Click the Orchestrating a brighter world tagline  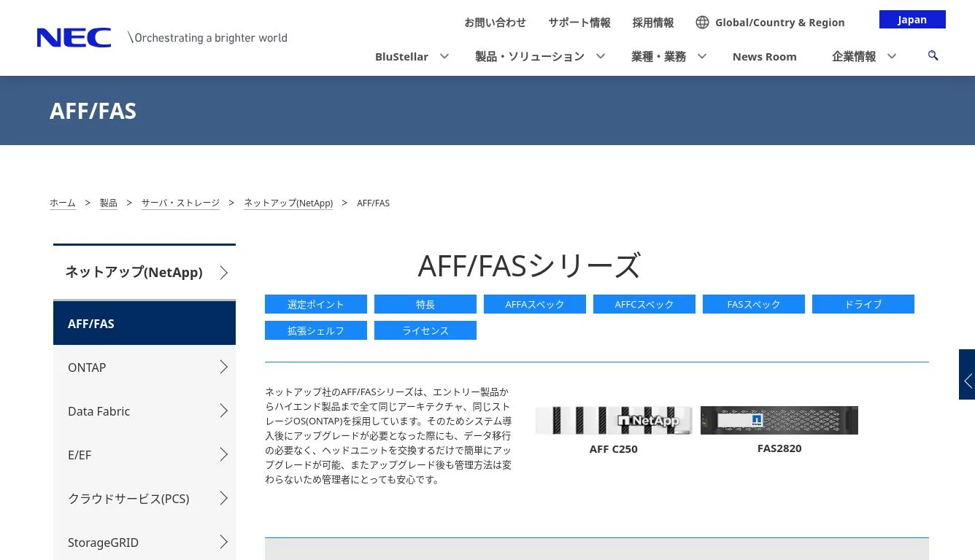click(207, 38)
